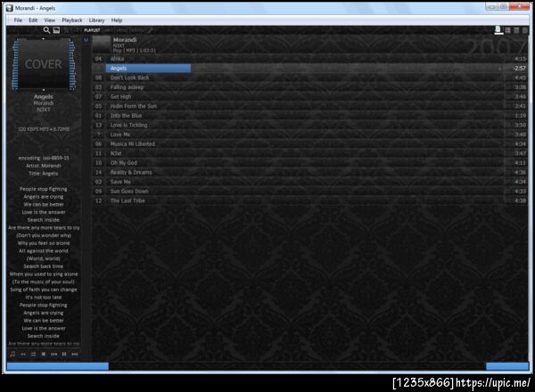Viewport: 535px width, 392px height.
Task: Open the Edit menu
Action: coord(33,20)
